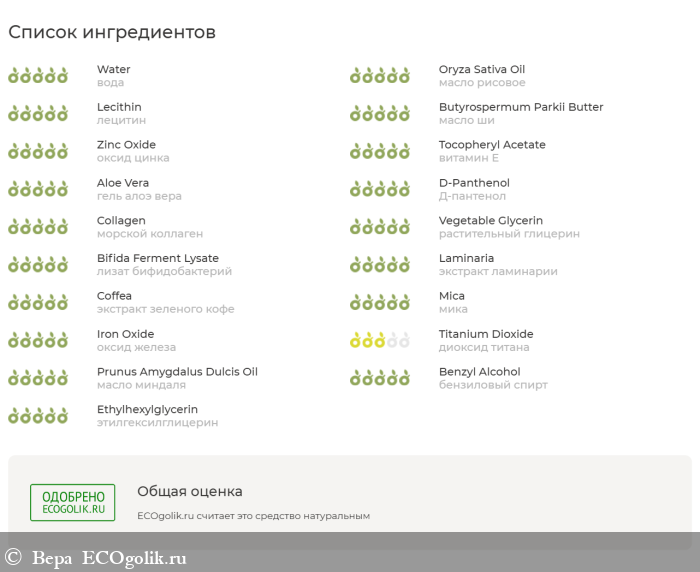Open the Lecithin ingredient link
The height and width of the screenshot is (572, 700).
(x=119, y=107)
